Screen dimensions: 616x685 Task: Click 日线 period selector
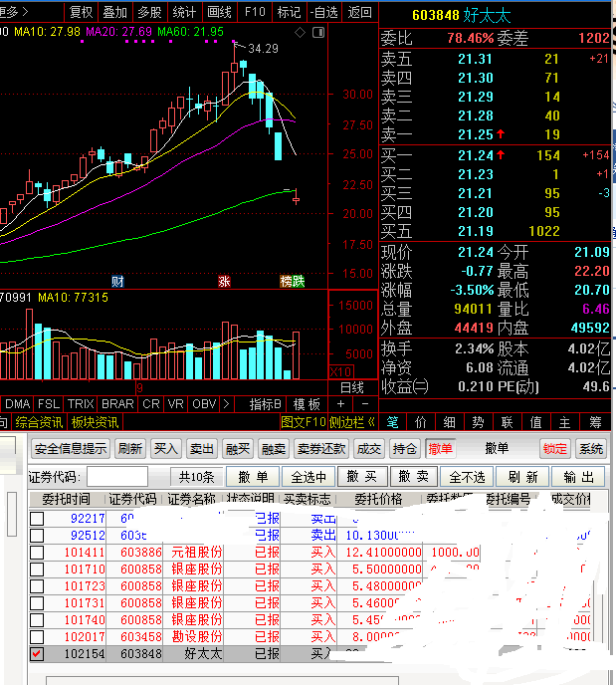coord(352,387)
